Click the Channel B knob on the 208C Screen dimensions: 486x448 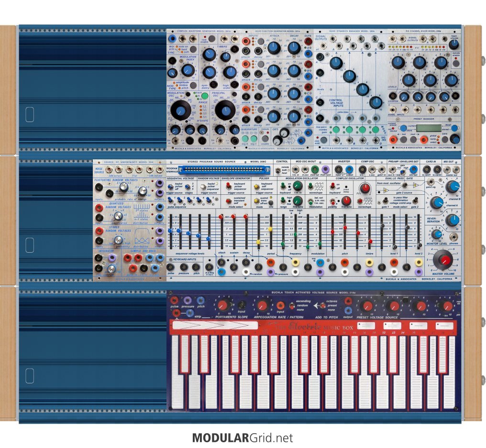453,186
